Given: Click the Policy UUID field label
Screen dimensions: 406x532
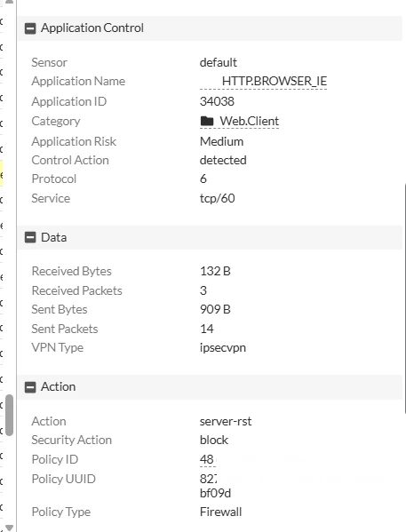Looking at the screenshot, I should click(x=63, y=479).
